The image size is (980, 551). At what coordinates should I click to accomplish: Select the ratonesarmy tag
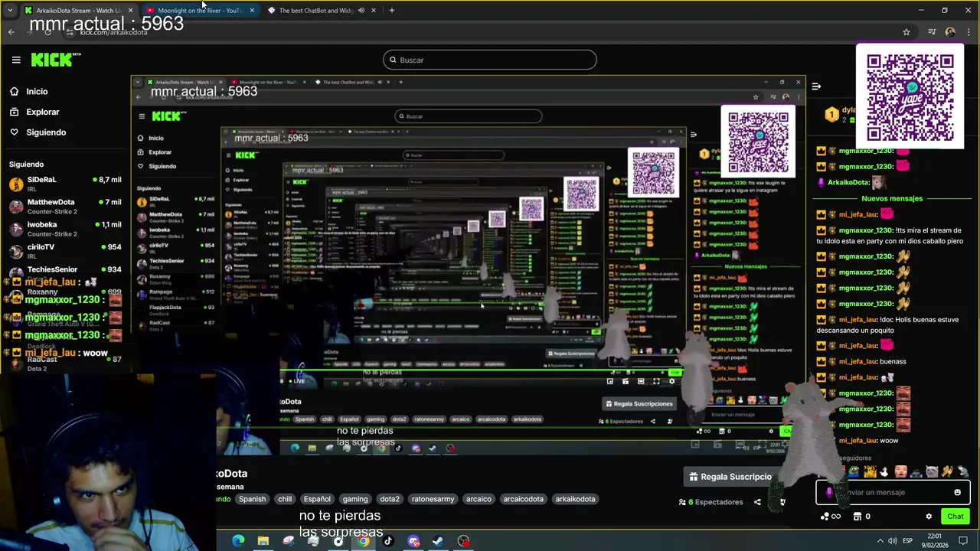[433, 499]
